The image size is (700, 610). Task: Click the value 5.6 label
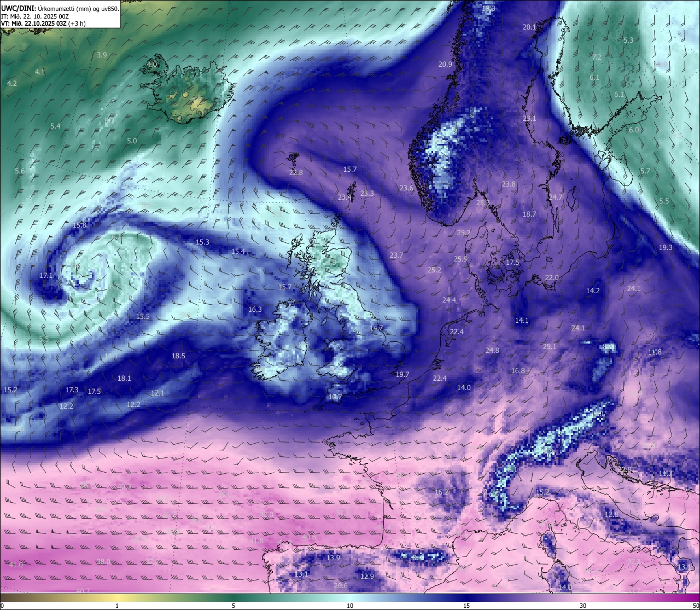point(20,171)
